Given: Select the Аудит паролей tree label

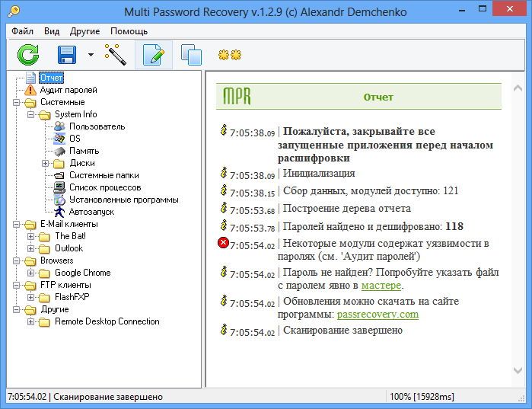Looking at the screenshot, I should click(x=68, y=90).
